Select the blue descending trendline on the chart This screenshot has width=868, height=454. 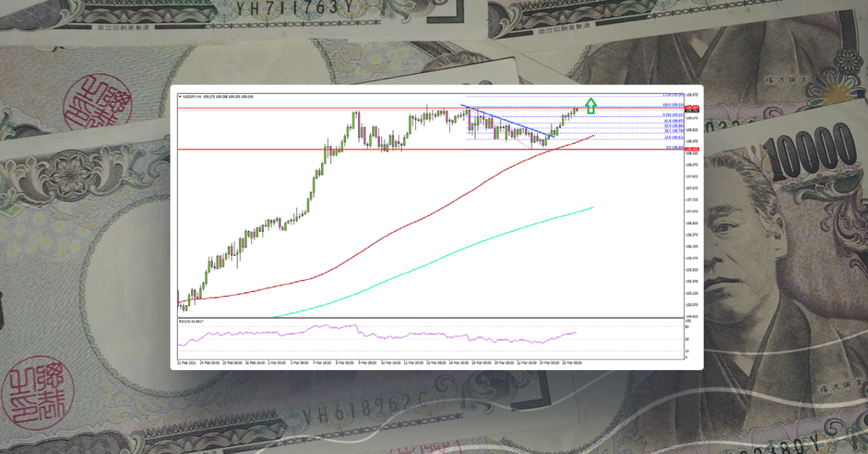[x=506, y=121]
